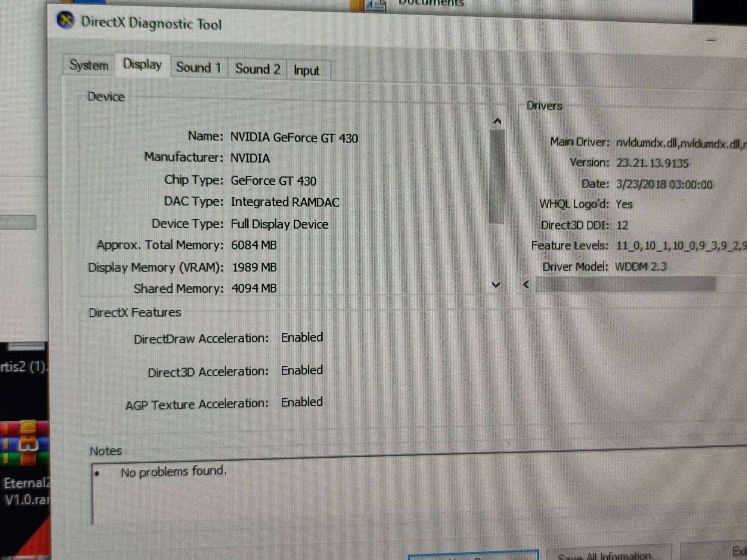Click the Eternal V1.0.rar file label on the desktop

[x=26, y=491]
